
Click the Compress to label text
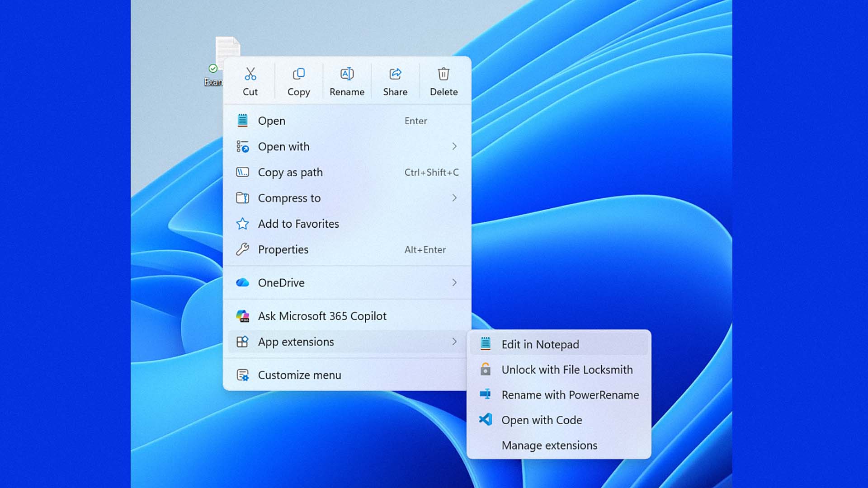(x=289, y=198)
